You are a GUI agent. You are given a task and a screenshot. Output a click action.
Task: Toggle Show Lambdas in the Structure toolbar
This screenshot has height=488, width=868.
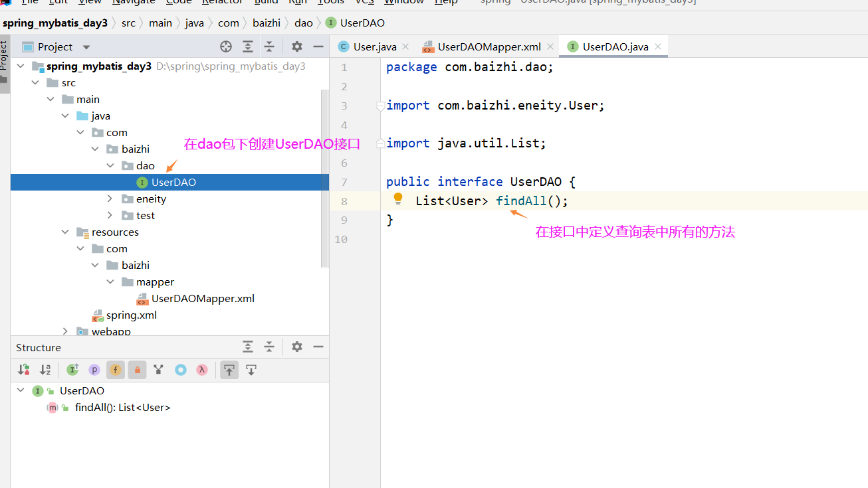point(202,370)
